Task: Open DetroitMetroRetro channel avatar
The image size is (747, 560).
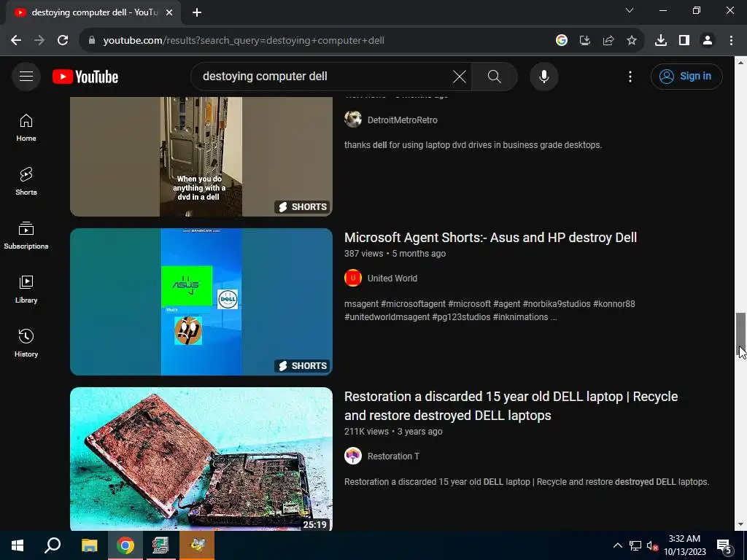Action: (x=353, y=119)
